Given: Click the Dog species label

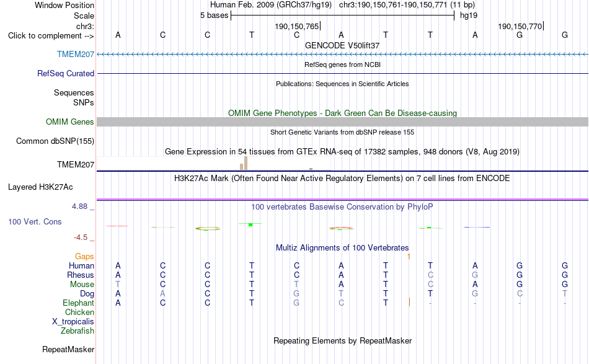Looking at the screenshot, I should coord(87,293).
